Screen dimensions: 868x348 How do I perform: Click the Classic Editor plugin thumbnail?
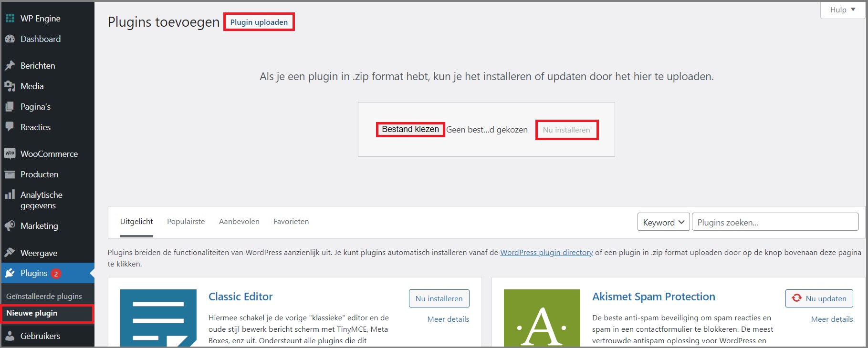tap(158, 317)
